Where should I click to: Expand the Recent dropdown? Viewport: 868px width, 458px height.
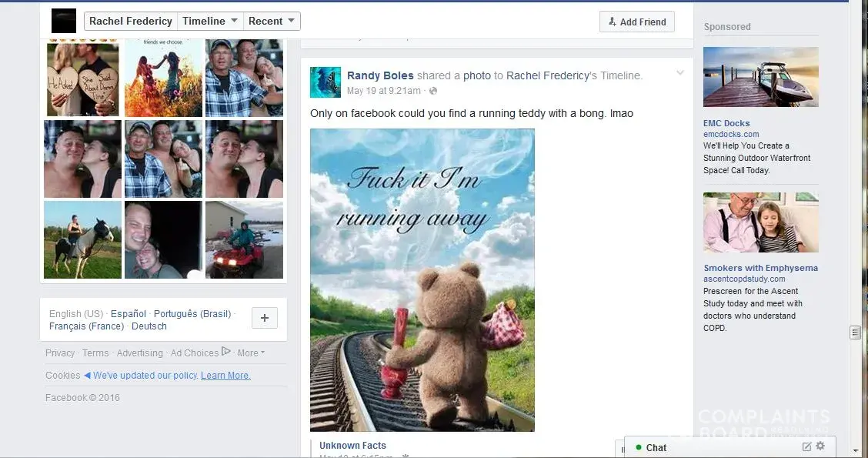point(271,21)
